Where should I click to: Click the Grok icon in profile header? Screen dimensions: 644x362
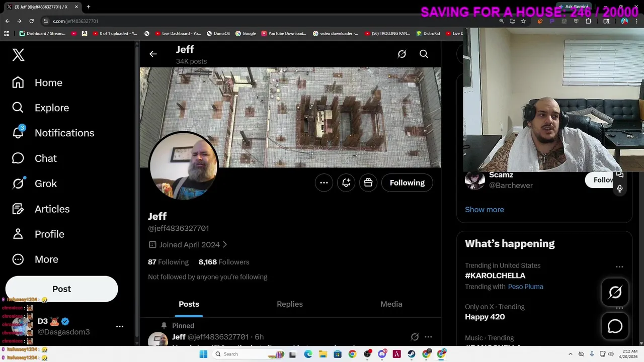tap(401, 54)
